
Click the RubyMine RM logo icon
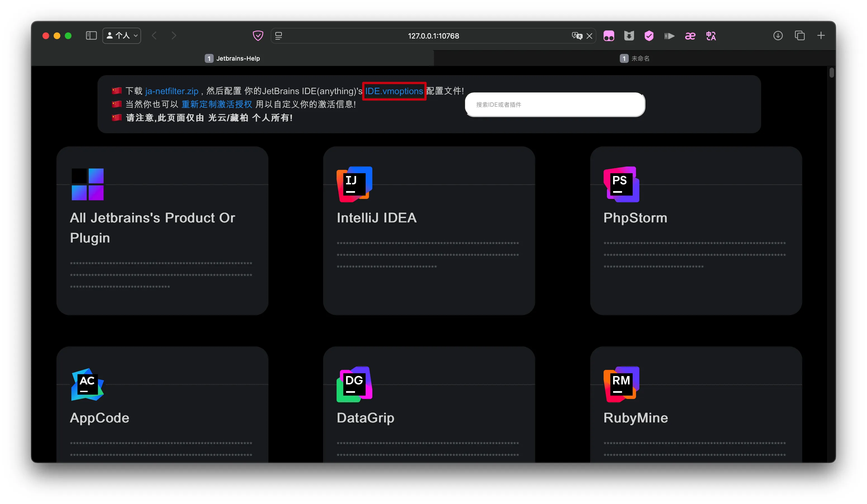tap(621, 384)
